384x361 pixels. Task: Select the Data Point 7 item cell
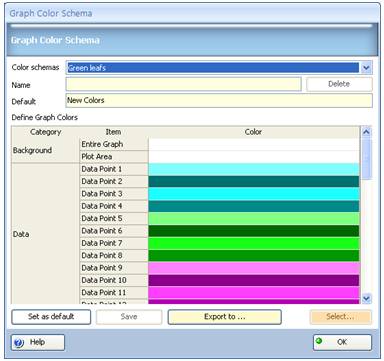(x=114, y=243)
